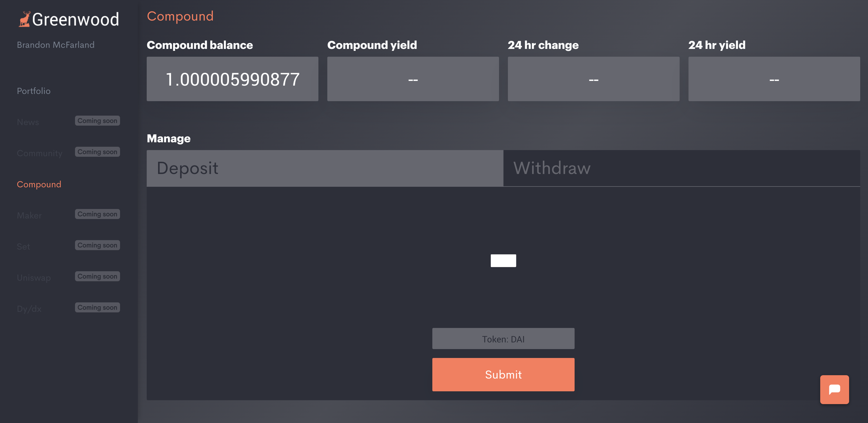Click the News sidebar item
868x423 pixels.
(28, 122)
